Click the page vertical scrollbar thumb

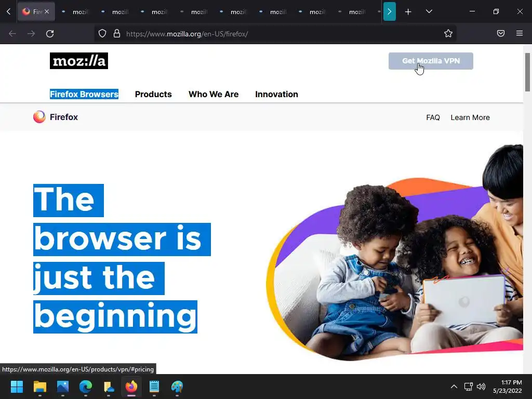527,72
